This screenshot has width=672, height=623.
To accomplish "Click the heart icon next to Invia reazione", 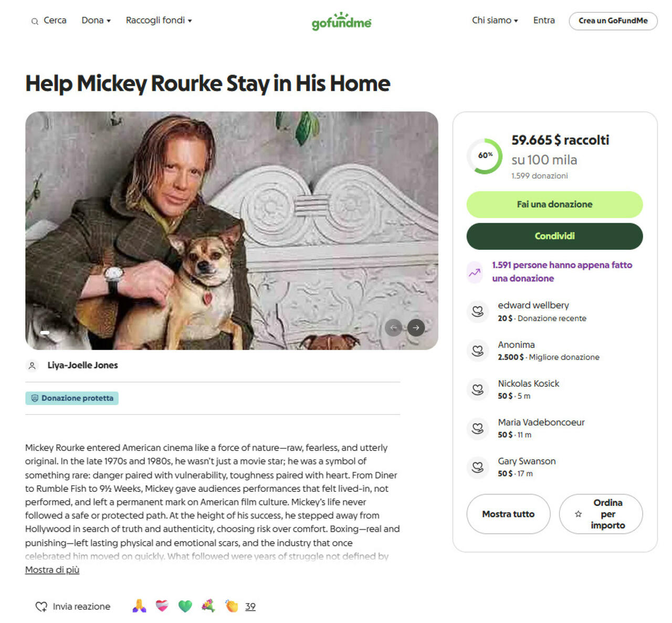I will point(41,606).
